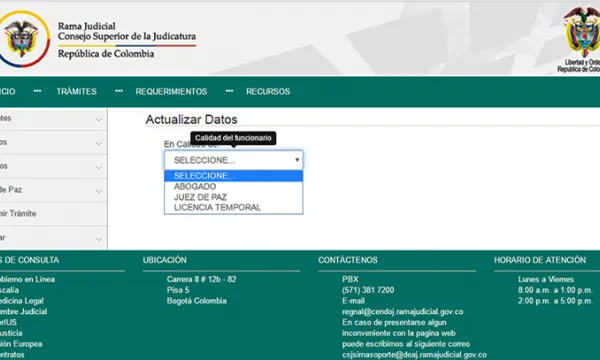The image size is (600, 360).
Task: Open the RECURSOS menu
Action: click(x=268, y=91)
